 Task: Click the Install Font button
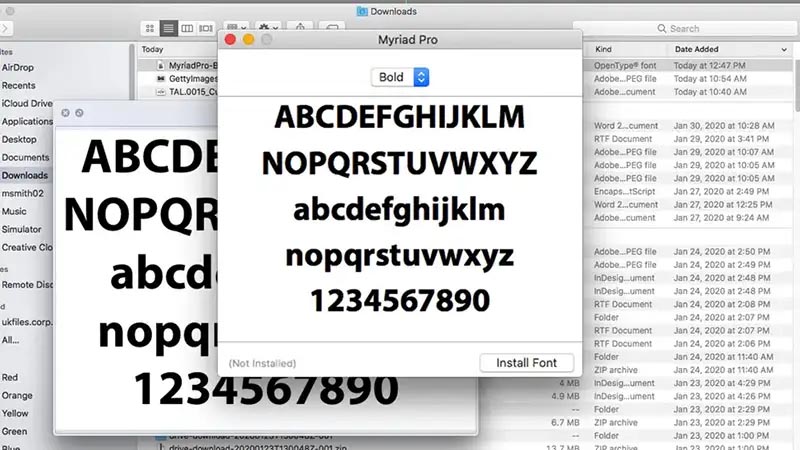tap(527, 362)
